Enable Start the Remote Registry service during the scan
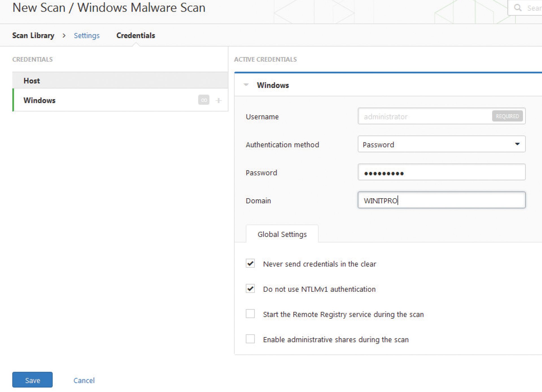 pyautogui.click(x=250, y=314)
